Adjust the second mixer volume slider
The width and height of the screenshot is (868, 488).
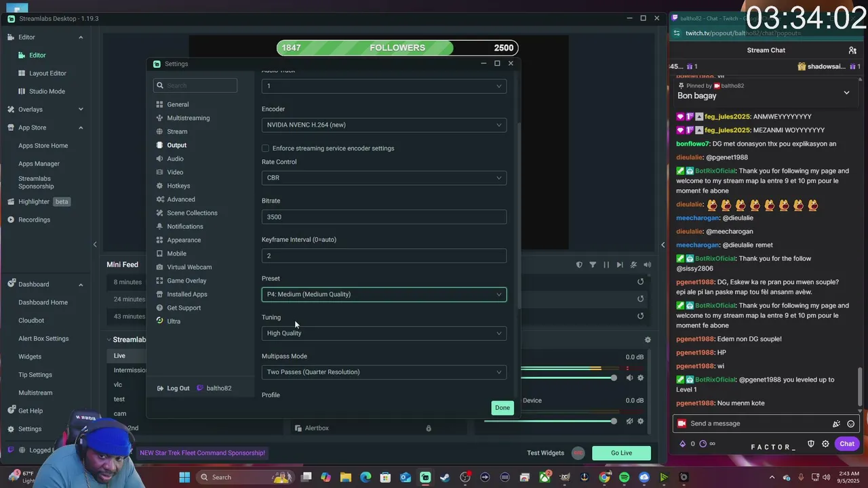coord(614,421)
